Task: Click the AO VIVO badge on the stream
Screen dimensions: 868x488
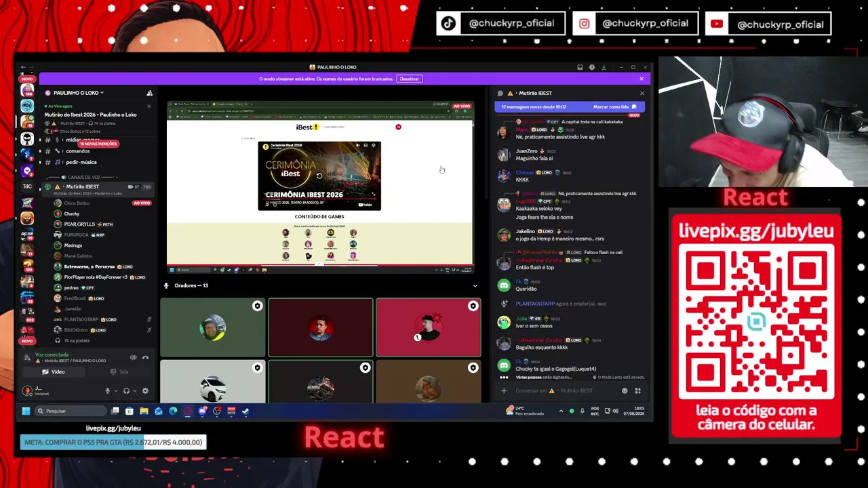Action: pos(462,106)
